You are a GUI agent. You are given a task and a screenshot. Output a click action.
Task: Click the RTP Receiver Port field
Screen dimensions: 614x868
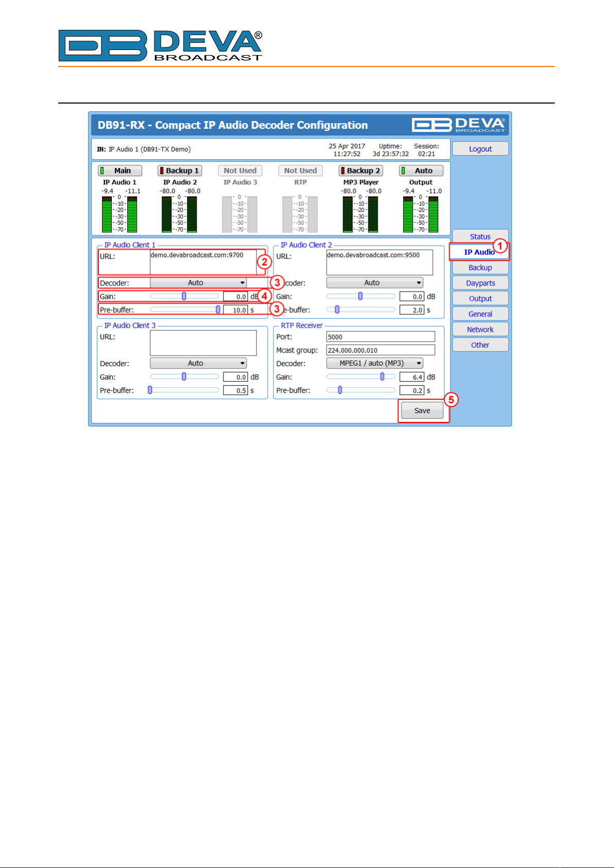tap(381, 337)
